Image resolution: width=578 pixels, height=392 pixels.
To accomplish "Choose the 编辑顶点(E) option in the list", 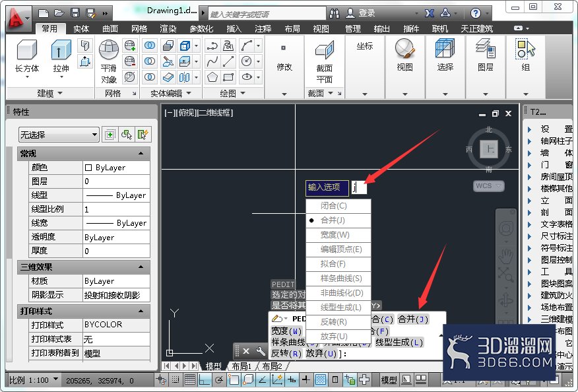I will pos(338,249).
